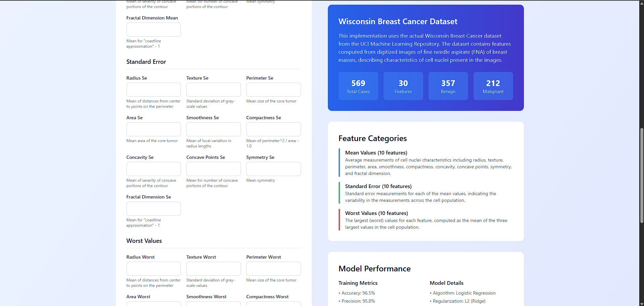Click the Feature Categories heading
644x306 pixels.
pos(373,138)
